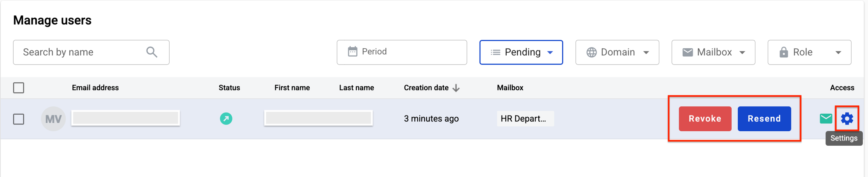Click the globe icon on Domain filter

pos(591,52)
